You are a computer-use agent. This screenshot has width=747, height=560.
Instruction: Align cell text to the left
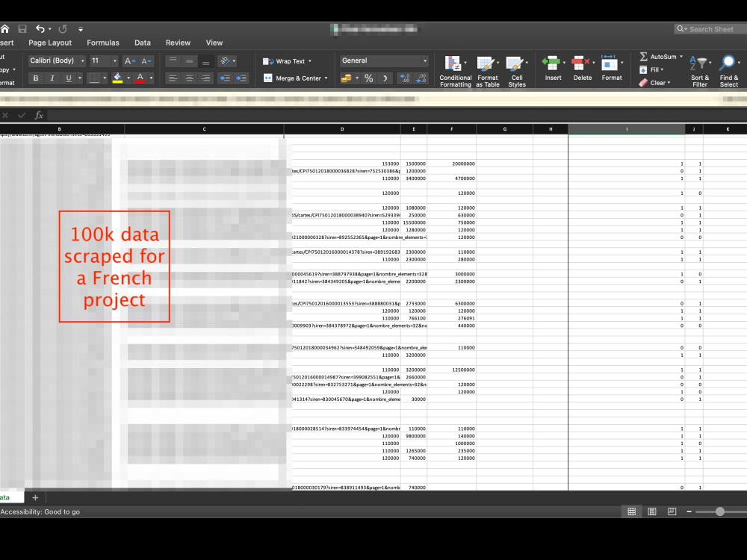pos(173,78)
